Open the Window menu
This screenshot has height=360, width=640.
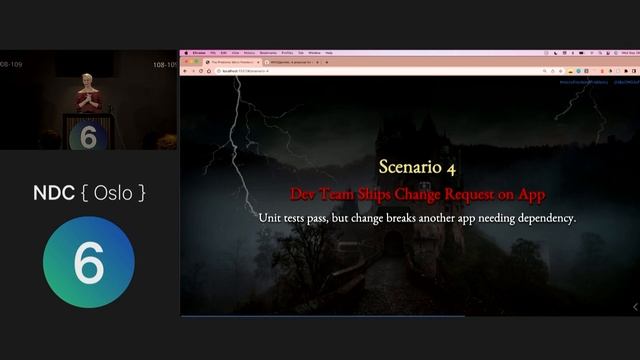click(314, 53)
